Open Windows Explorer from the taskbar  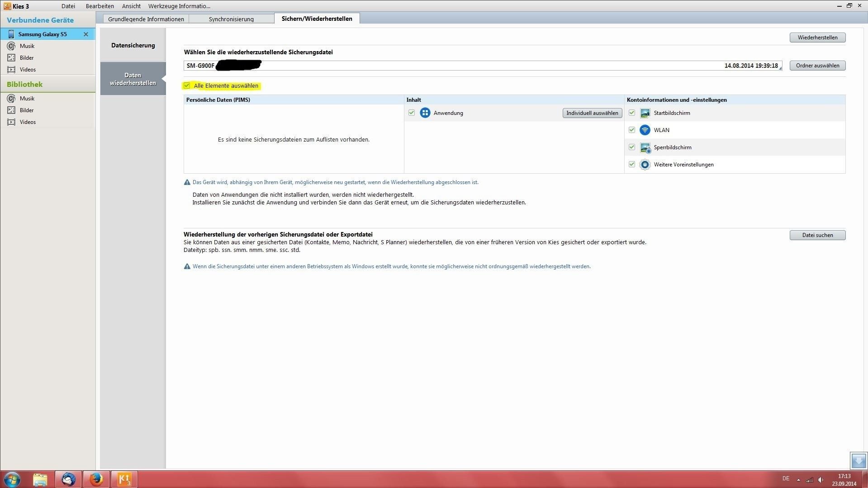(40, 479)
